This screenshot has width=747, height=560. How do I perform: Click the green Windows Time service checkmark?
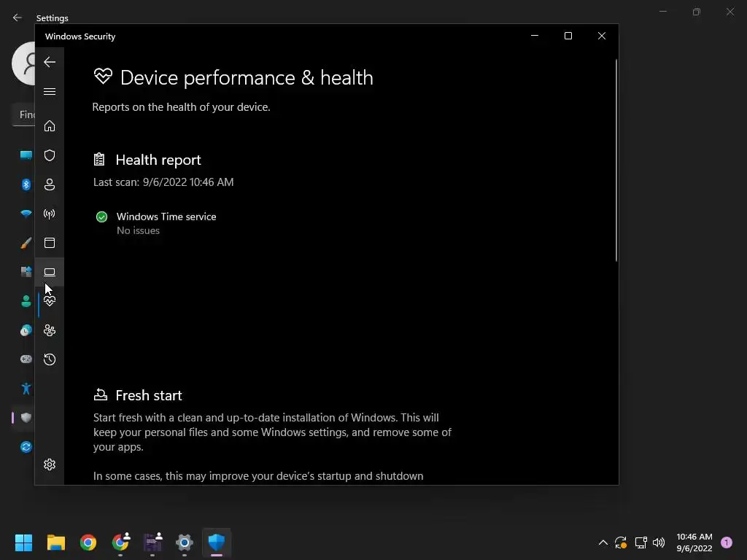tap(101, 217)
